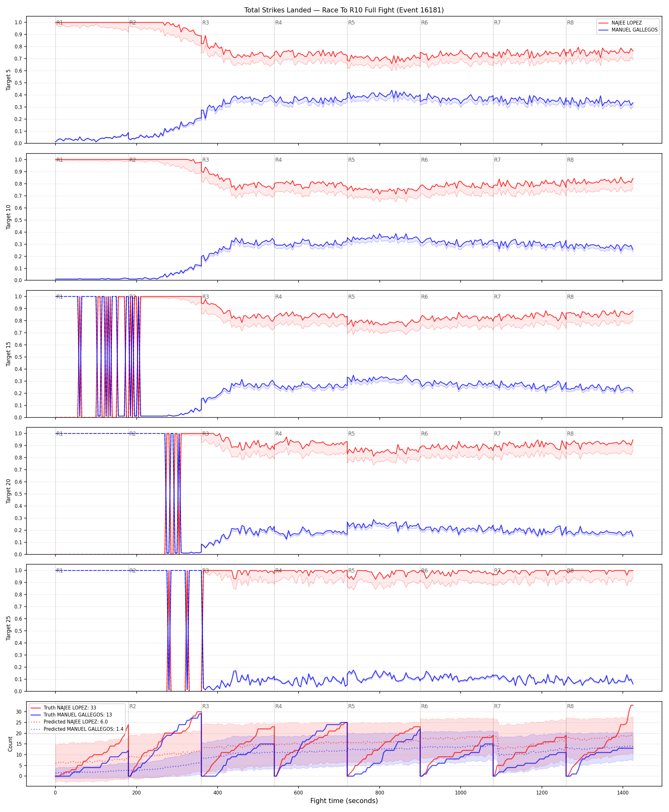Click the 'Fight time (seconds)' x-axis label
The image size is (669, 812).
tap(344, 801)
